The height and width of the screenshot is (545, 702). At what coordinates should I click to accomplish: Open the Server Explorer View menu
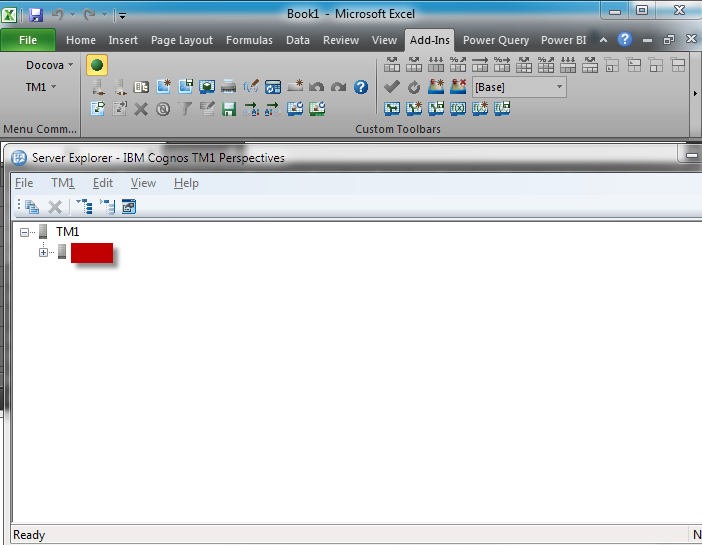[143, 183]
